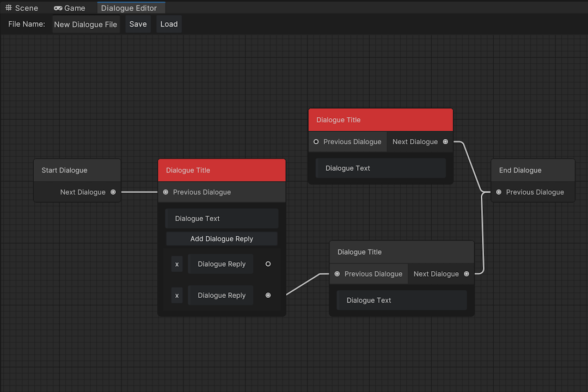The image size is (588, 392).
Task: Click "Next Dialogue" label in Start Dialogue node
Action: [83, 192]
